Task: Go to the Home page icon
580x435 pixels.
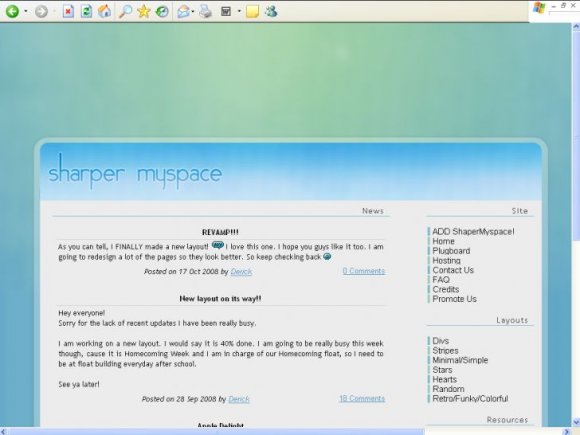Action: tap(105, 11)
